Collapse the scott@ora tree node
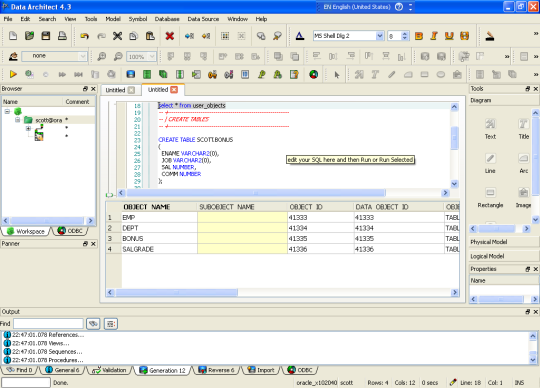This screenshot has width=540, height=388. (18, 120)
